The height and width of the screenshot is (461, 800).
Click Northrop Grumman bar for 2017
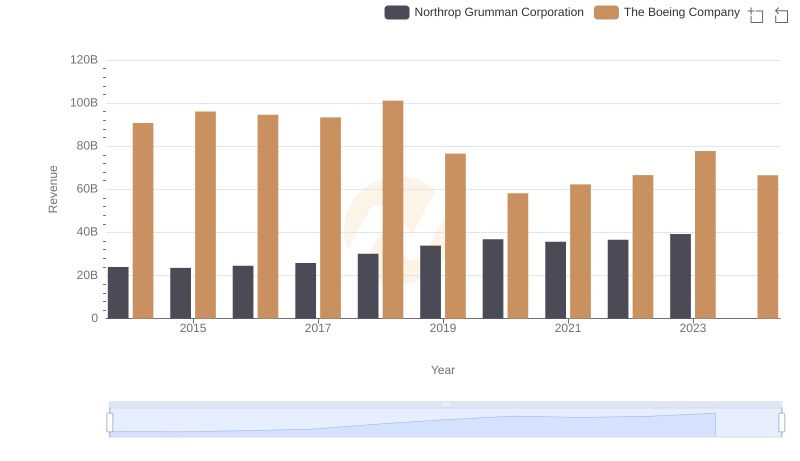coord(306,291)
